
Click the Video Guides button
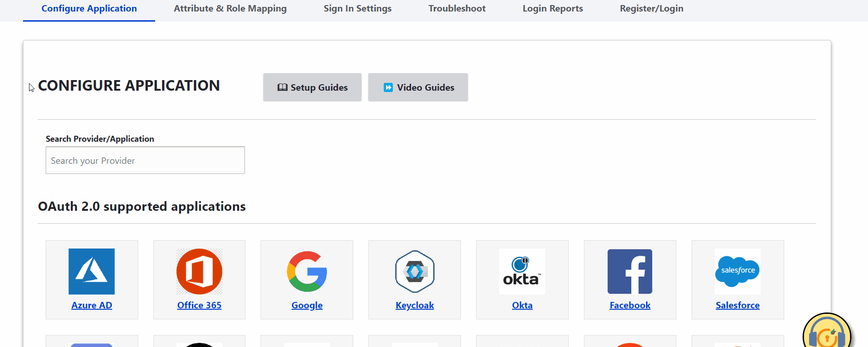tap(418, 87)
